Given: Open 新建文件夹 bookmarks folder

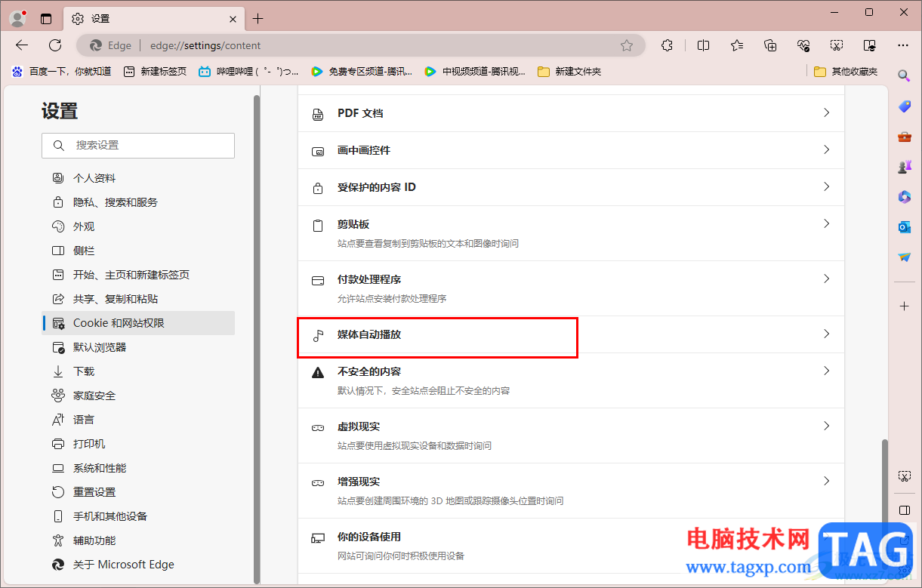Looking at the screenshot, I should (569, 72).
